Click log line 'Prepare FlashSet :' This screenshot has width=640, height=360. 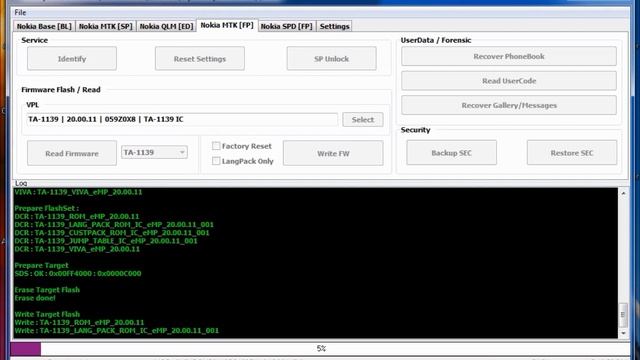[47, 208]
